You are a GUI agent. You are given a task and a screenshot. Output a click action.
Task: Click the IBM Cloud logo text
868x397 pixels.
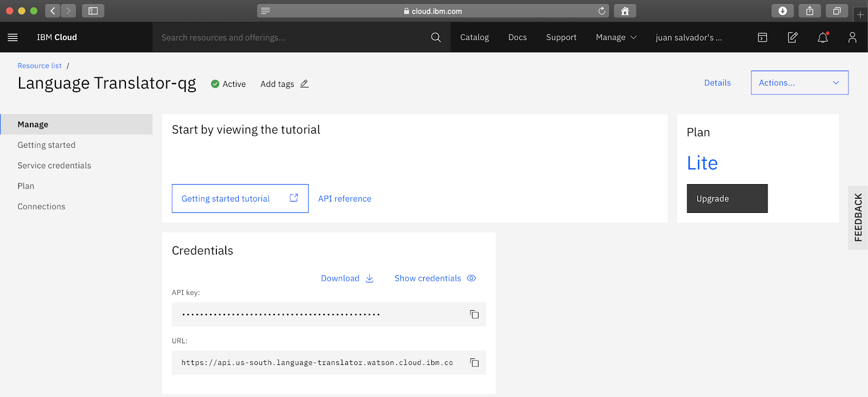click(x=57, y=37)
